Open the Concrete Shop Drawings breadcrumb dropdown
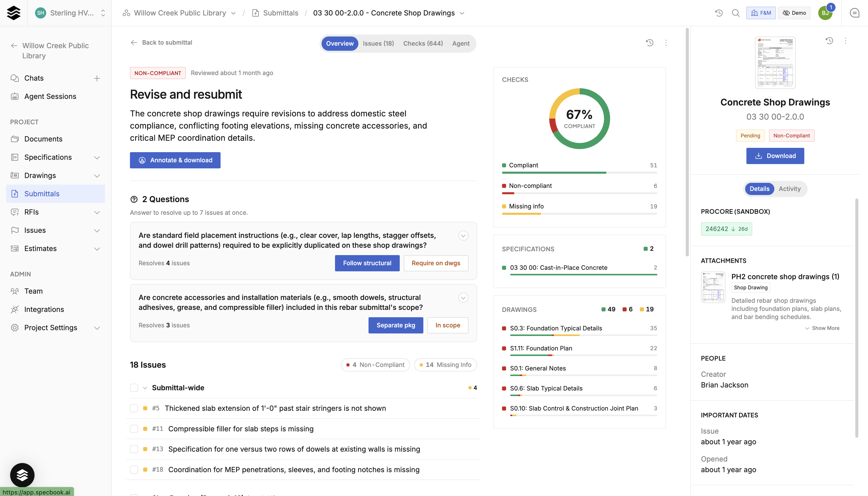The image size is (868, 496). [x=462, y=13]
